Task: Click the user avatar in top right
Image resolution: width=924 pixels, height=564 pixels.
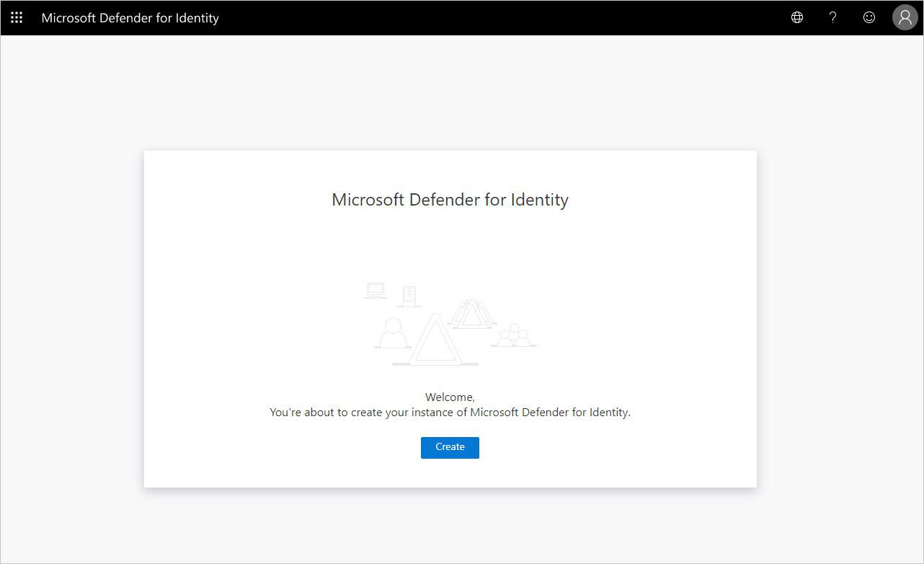Action: [905, 17]
